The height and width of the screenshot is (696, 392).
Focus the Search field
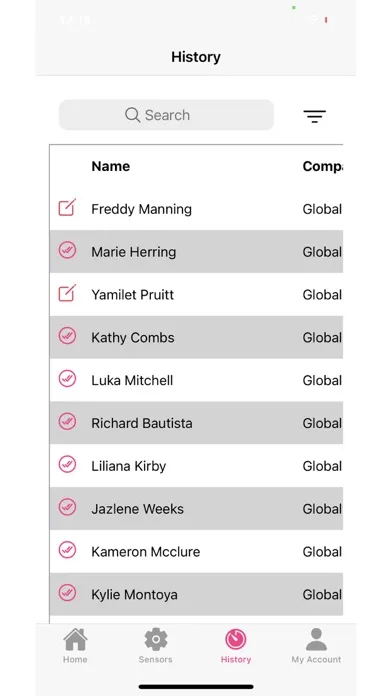[x=166, y=115]
